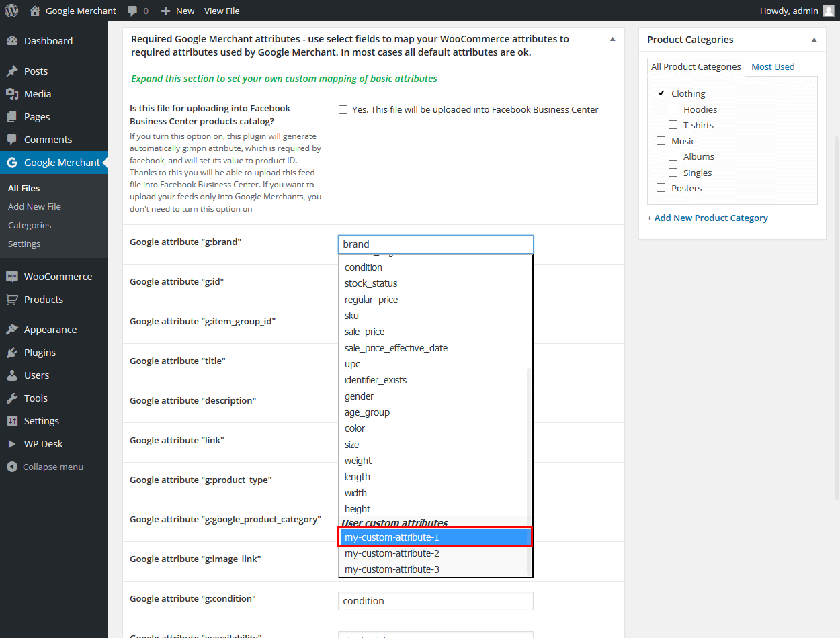Viewport: 840px width, 638px height.
Task: Collapse the Product Categories panel
Action: (x=814, y=40)
